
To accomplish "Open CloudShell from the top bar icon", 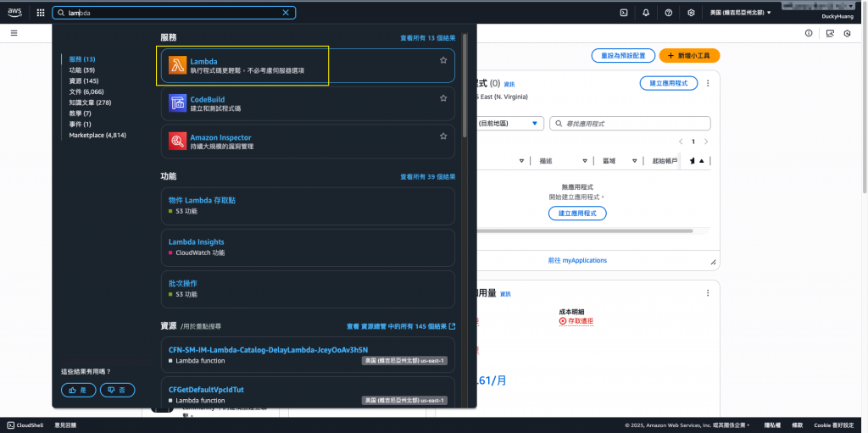I will coord(624,13).
